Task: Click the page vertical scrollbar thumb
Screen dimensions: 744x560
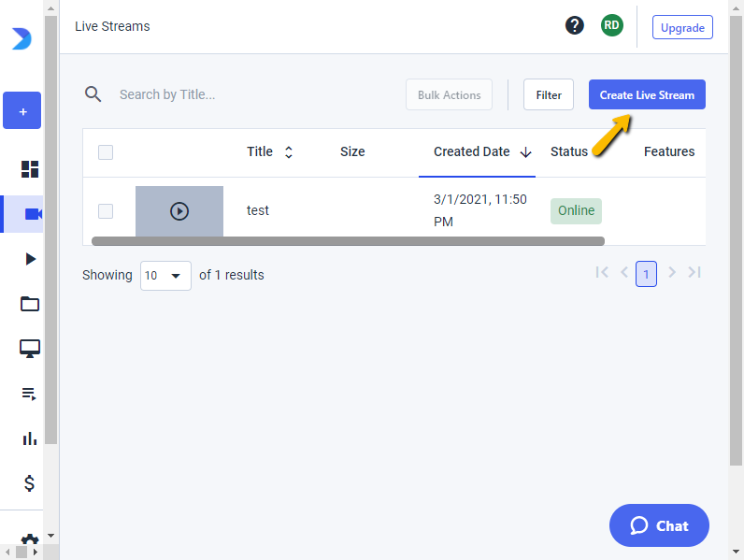Action: coord(736,241)
